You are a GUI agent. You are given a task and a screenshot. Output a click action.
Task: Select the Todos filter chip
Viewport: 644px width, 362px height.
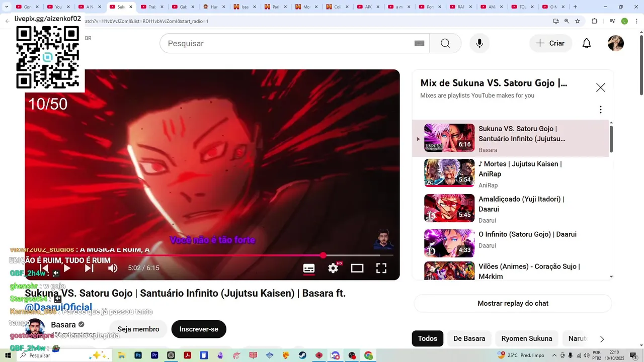(428, 338)
